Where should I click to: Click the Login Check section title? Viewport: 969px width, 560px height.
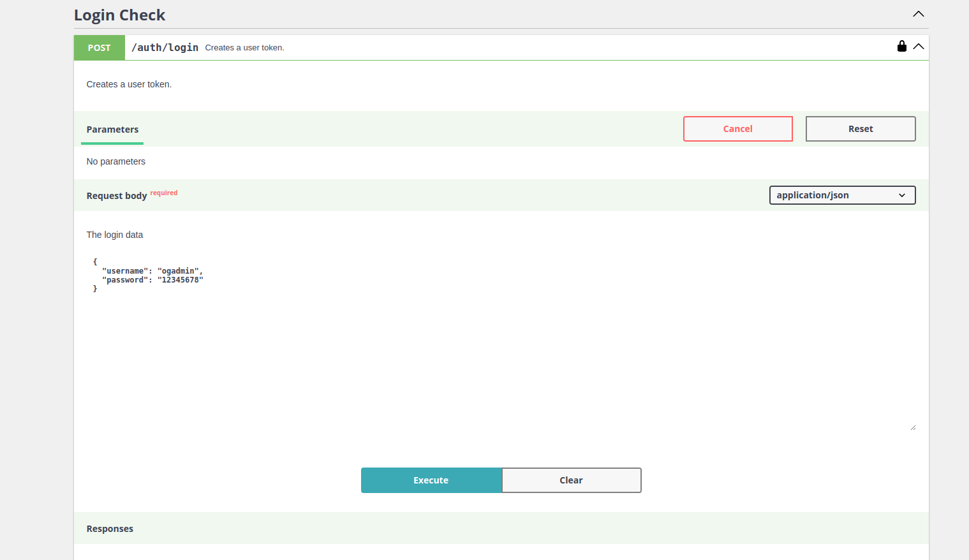tap(119, 15)
